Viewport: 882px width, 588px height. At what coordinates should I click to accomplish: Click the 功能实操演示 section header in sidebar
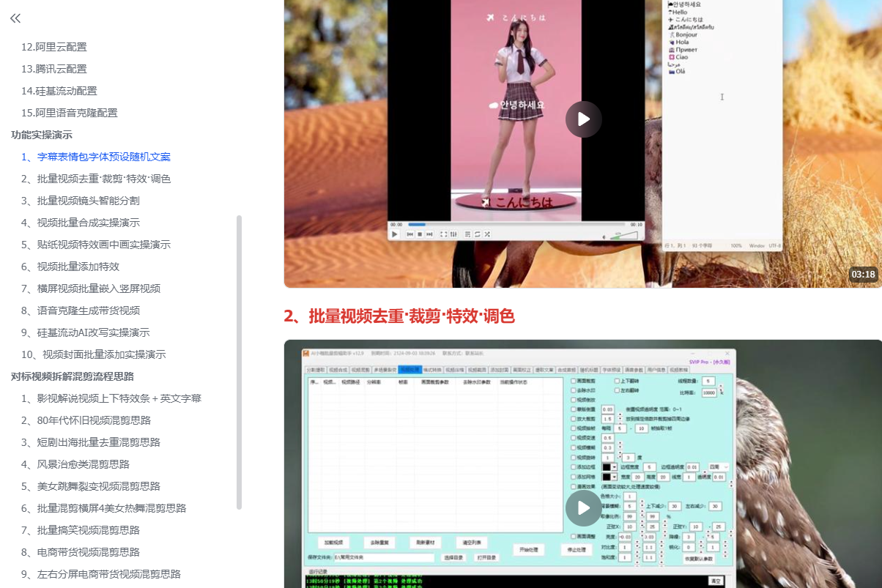[42, 135]
